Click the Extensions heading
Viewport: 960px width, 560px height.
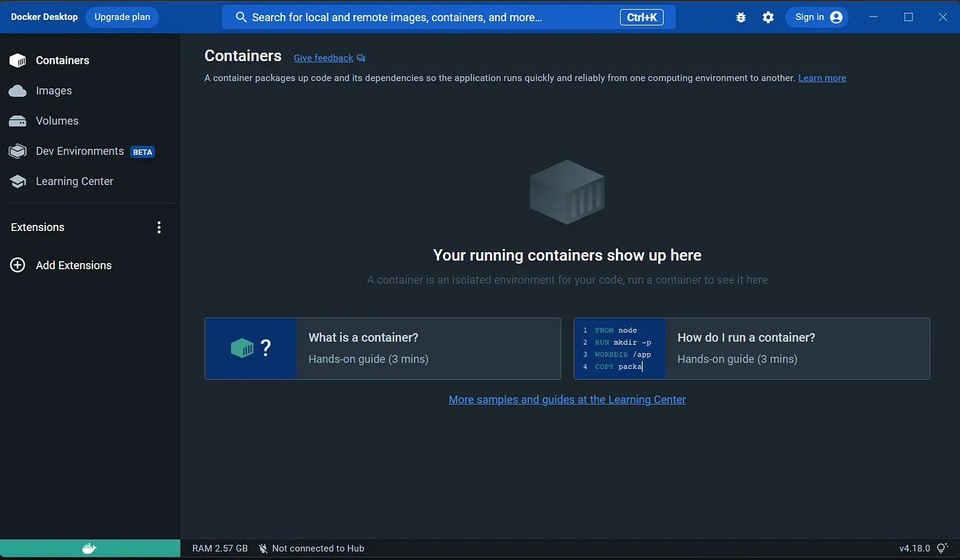click(38, 228)
